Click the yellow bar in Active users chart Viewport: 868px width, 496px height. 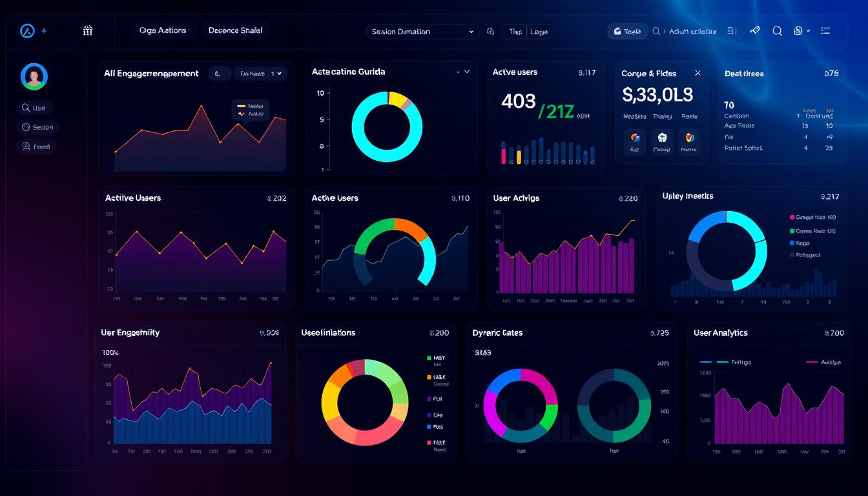tap(519, 157)
